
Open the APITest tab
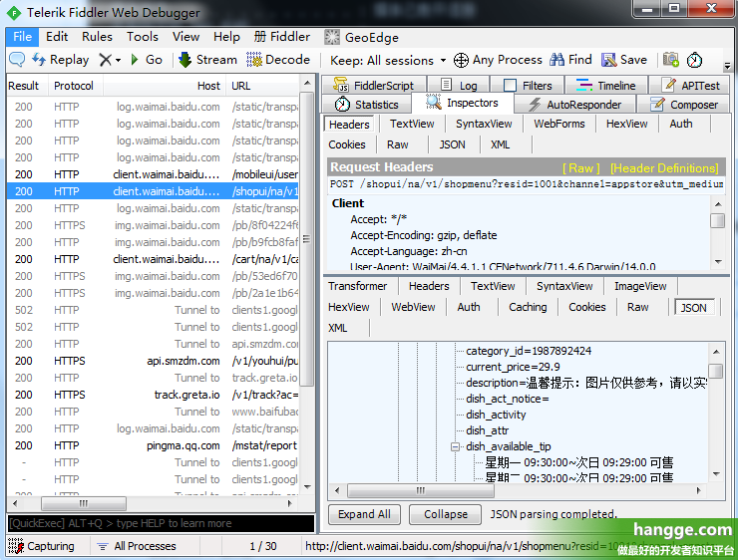[x=690, y=85]
